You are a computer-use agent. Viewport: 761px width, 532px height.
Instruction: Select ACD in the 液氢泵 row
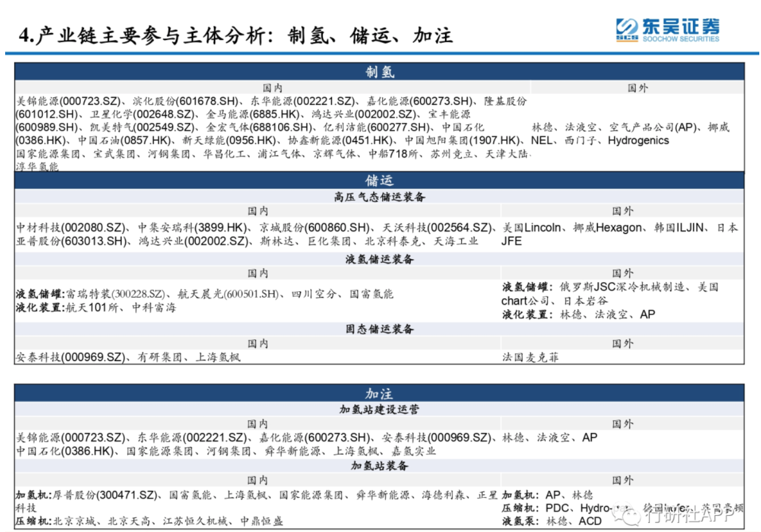coord(590,521)
